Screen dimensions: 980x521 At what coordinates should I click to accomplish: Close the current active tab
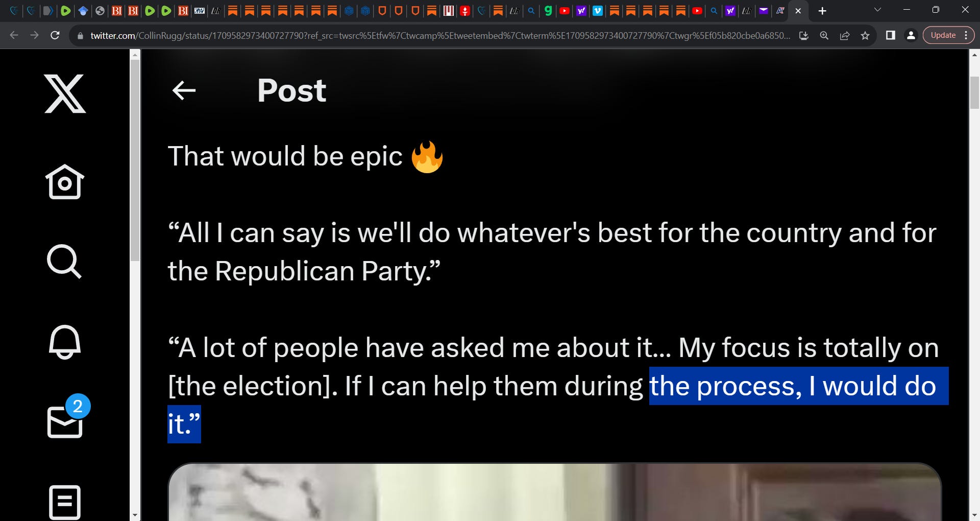pyautogui.click(x=798, y=11)
